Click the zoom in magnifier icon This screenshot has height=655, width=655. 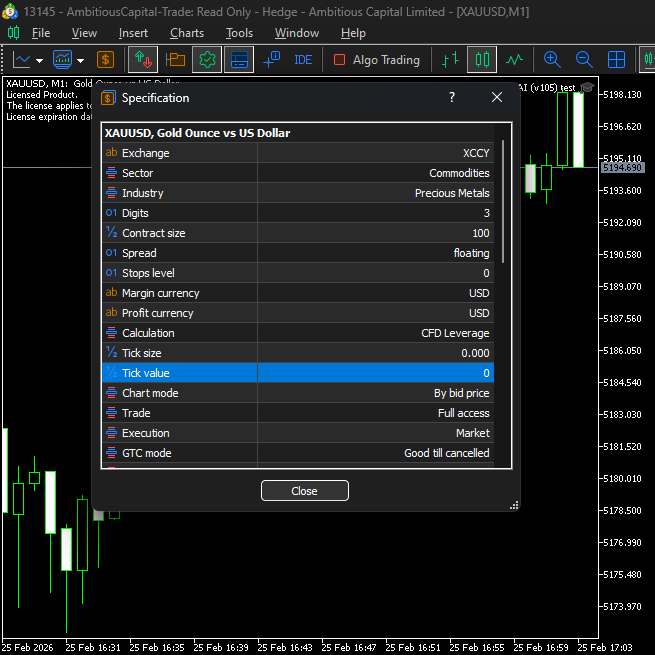[552, 60]
